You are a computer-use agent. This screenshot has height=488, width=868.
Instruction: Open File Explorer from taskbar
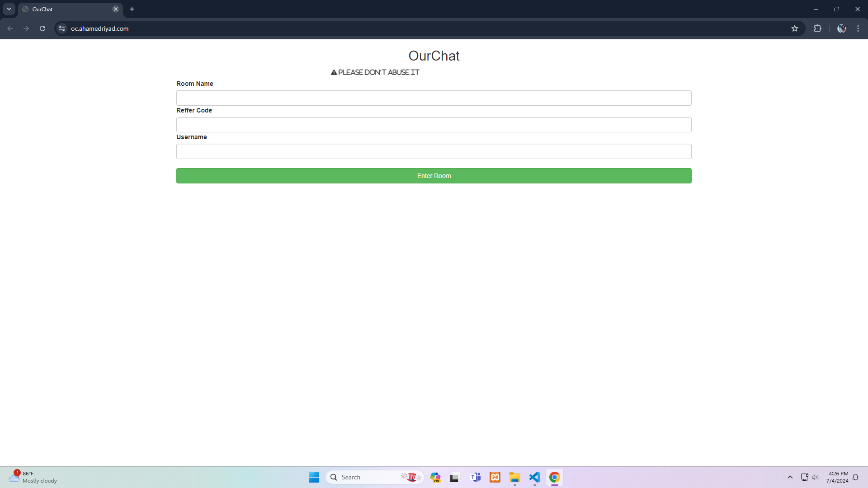tap(515, 477)
